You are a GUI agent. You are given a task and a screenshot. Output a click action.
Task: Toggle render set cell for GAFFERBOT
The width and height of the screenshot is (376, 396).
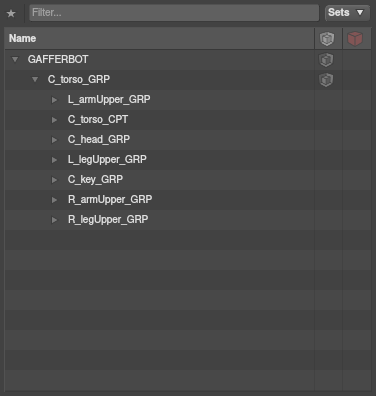click(357, 60)
